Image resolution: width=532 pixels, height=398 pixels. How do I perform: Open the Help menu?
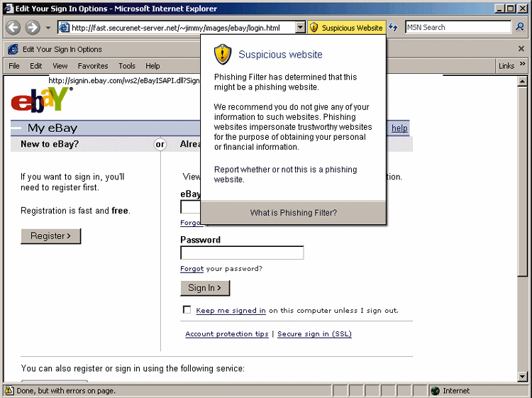(x=153, y=66)
